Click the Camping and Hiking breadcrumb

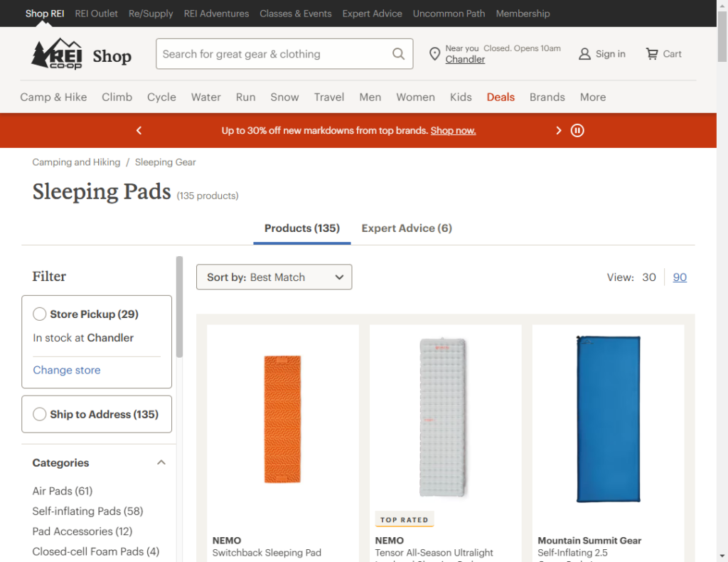(x=76, y=162)
